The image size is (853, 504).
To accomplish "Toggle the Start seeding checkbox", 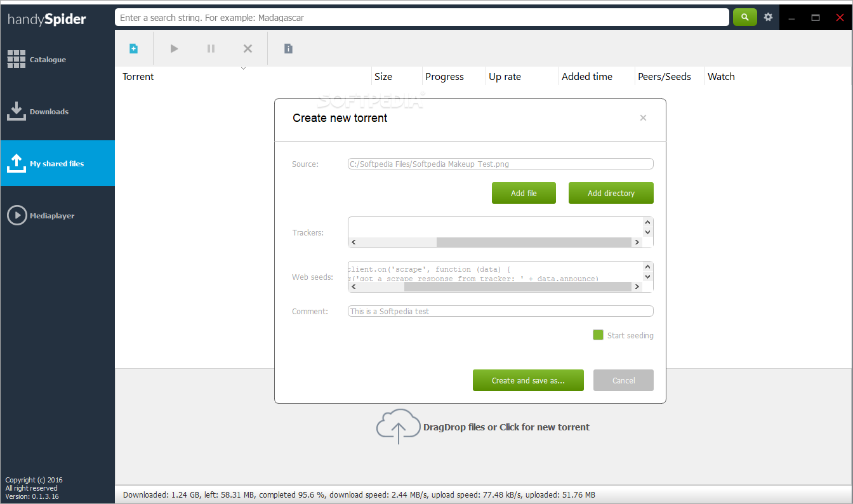I will pyautogui.click(x=598, y=335).
